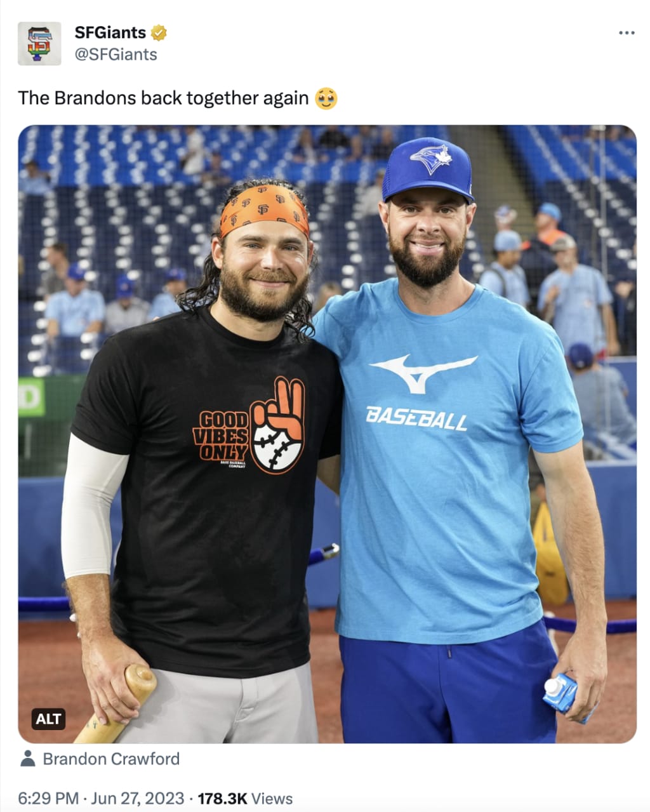Click the tagged-person silhouette icon

(x=27, y=759)
